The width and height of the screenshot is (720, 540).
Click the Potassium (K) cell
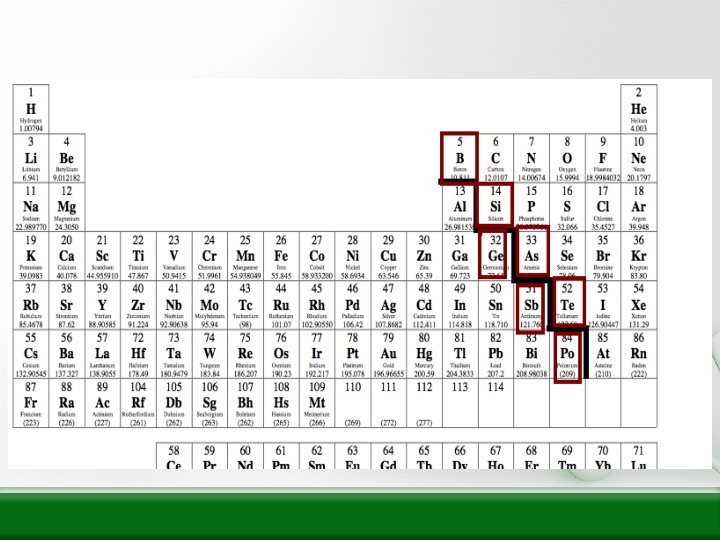(x=31, y=256)
